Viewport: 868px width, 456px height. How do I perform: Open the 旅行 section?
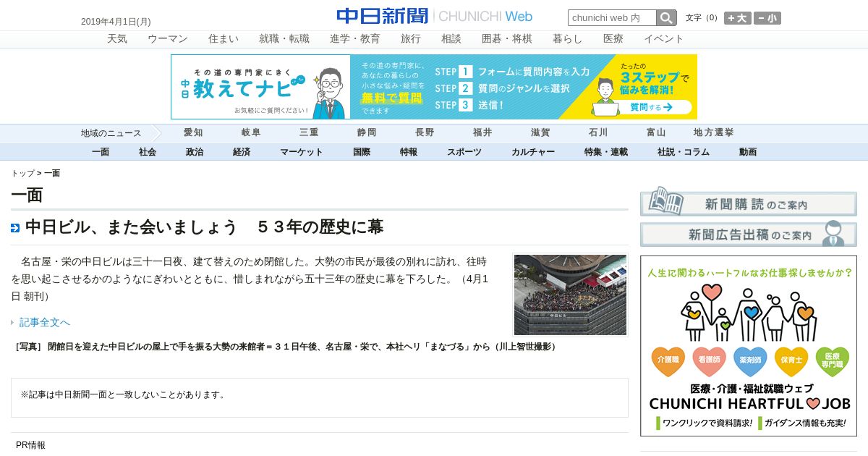click(x=411, y=39)
